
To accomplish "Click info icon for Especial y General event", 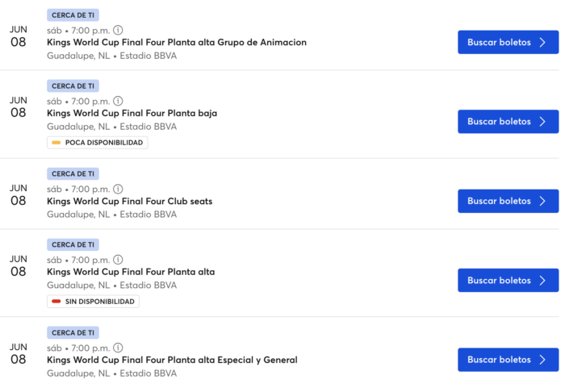I will (x=118, y=348).
